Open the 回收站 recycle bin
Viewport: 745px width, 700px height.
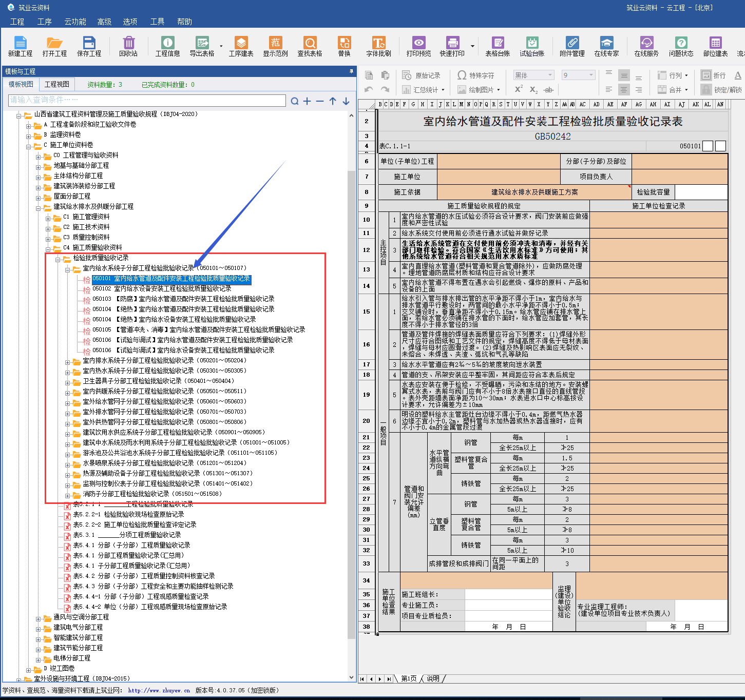[128, 46]
